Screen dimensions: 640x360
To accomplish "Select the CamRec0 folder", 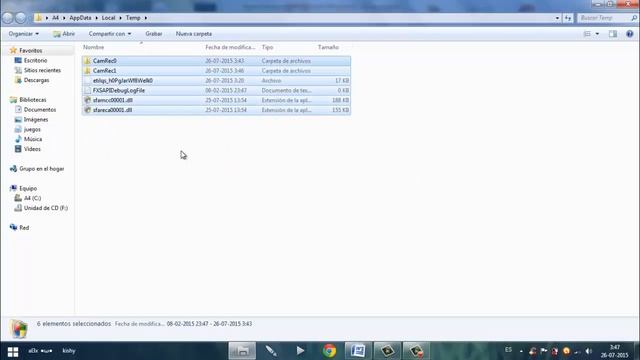I will pyautogui.click(x=216, y=61).
